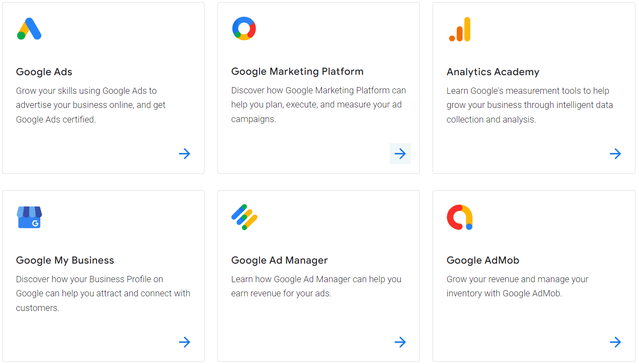Click the arrow on the Google Ad Manager card
The image size is (639, 364).
[x=400, y=342]
